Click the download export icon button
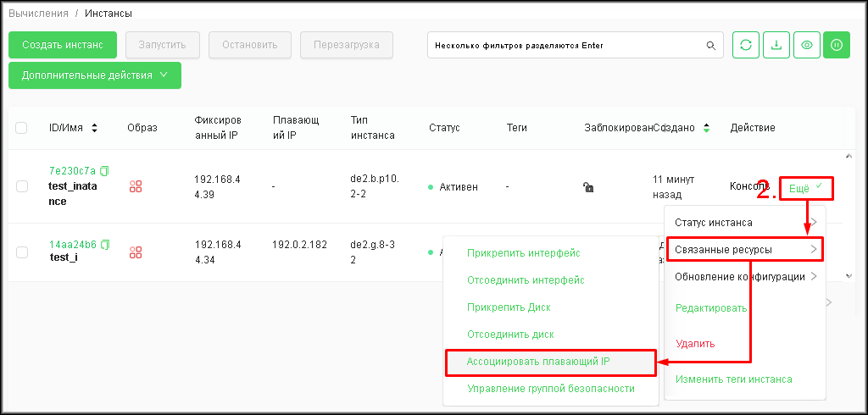The image size is (868, 415). 776,45
